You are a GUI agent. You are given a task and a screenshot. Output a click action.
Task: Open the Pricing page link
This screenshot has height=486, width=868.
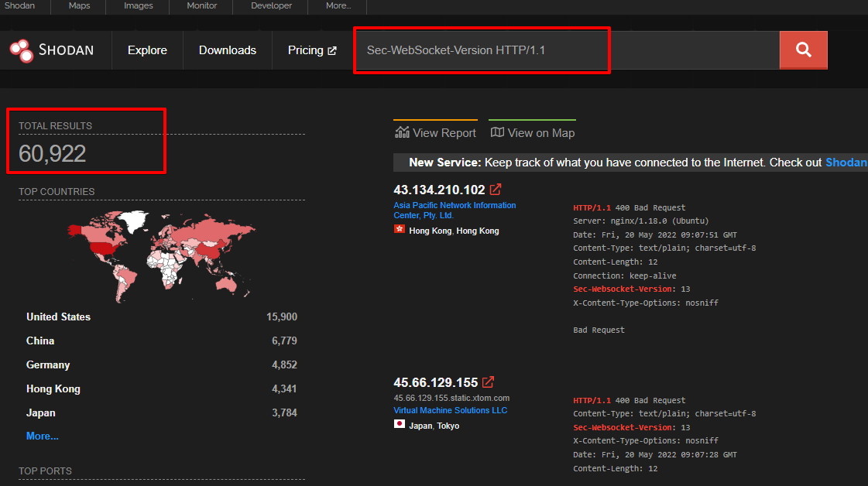click(x=306, y=50)
